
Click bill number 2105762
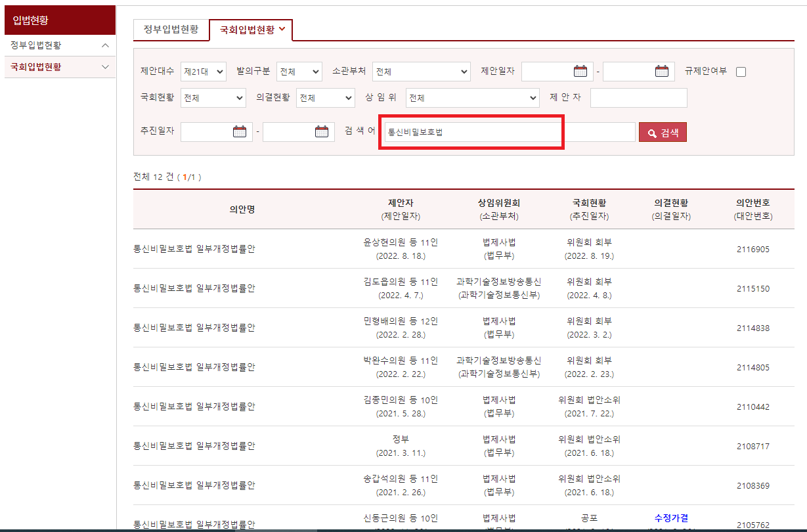753,525
